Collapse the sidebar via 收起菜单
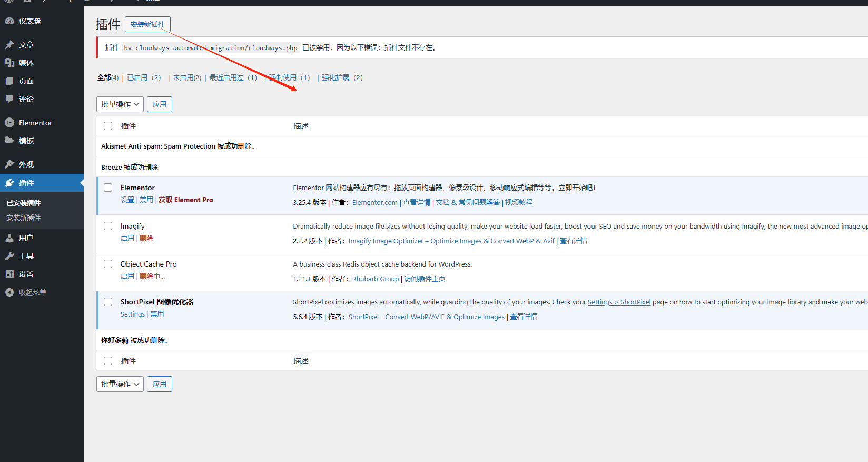This screenshot has width=868, height=462. tap(32, 292)
